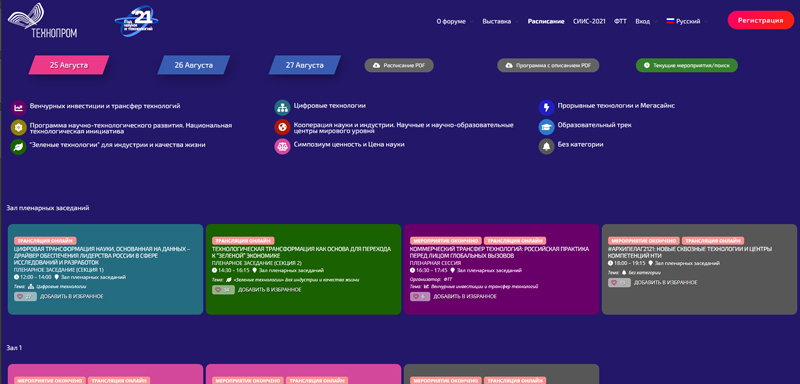Screen dimensions: 800x384
Task: Choose the lightning bolt Прорывные технологии icon
Action: pos(546,108)
